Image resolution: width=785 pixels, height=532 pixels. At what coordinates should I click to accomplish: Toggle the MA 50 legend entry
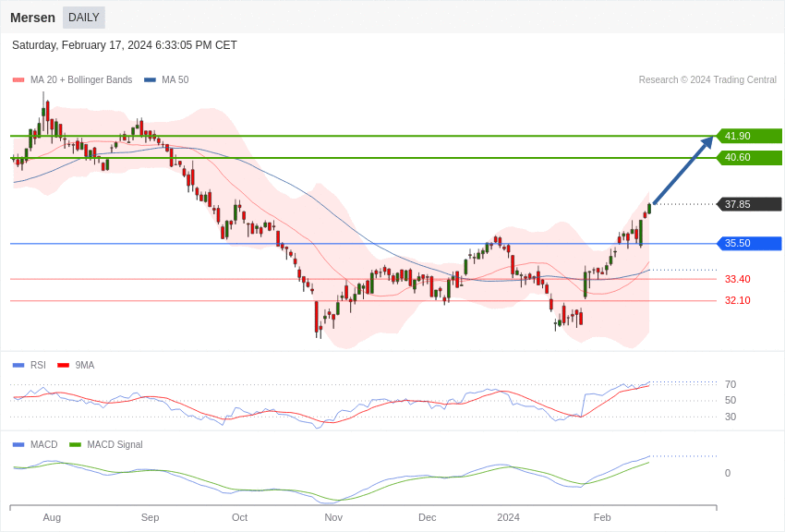[x=166, y=80]
